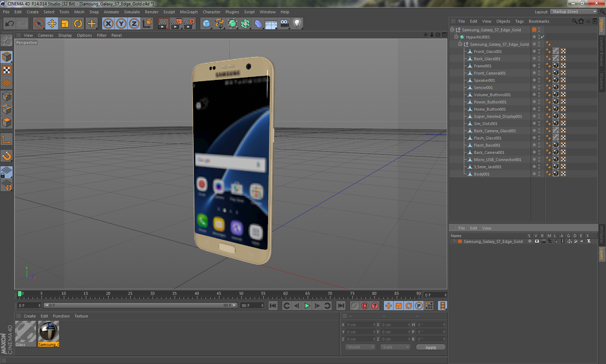Open Object Manager search icon
The width and height of the screenshot is (606, 364).
574,21
